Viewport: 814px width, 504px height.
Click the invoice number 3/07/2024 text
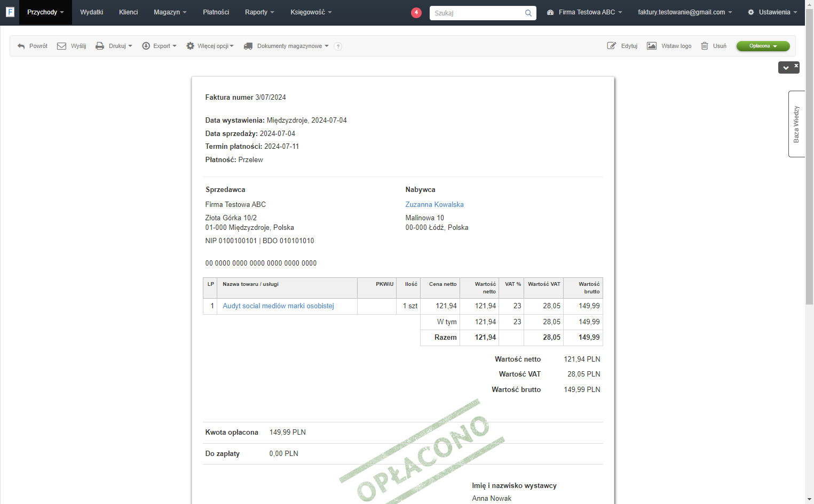pyautogui.click(x=271, y=97)
